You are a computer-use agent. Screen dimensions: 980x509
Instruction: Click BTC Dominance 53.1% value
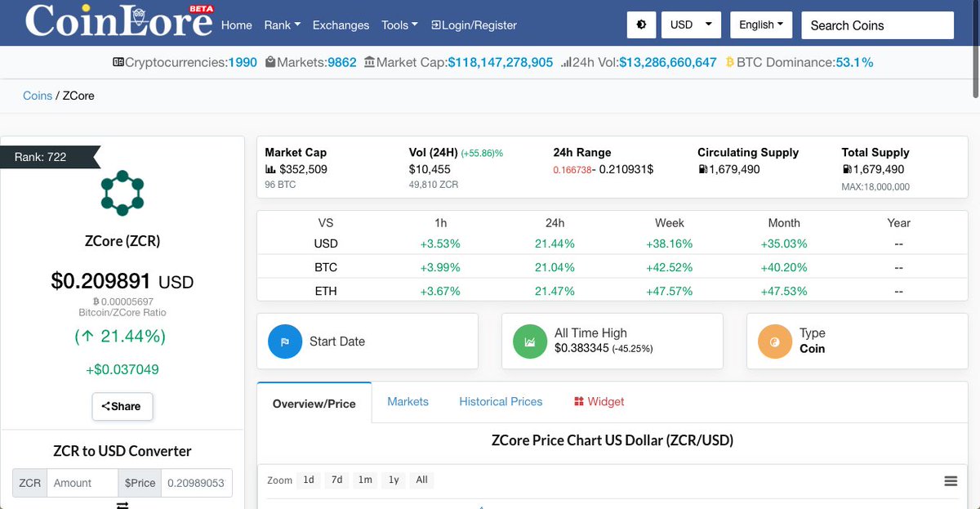point(854,62)
